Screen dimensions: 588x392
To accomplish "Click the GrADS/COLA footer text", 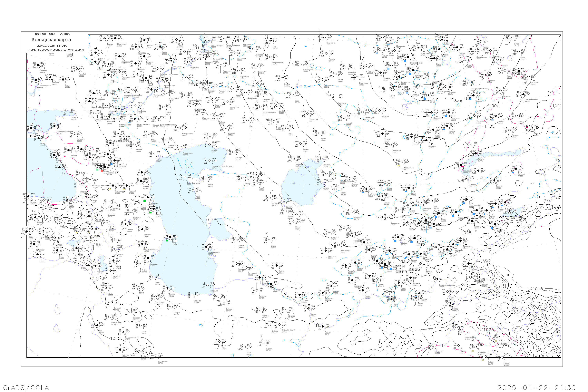I will point(26,387).
